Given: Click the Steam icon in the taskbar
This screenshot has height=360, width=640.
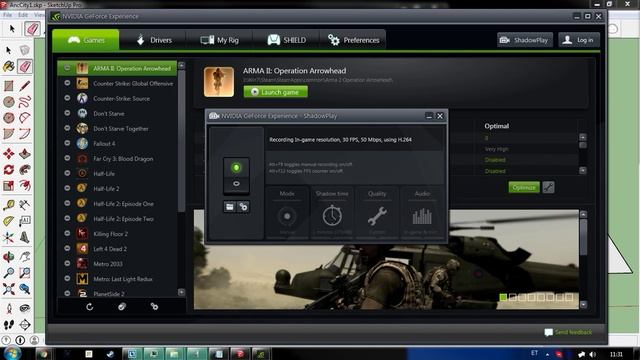Looking at the screenshot, I should 110,354.
